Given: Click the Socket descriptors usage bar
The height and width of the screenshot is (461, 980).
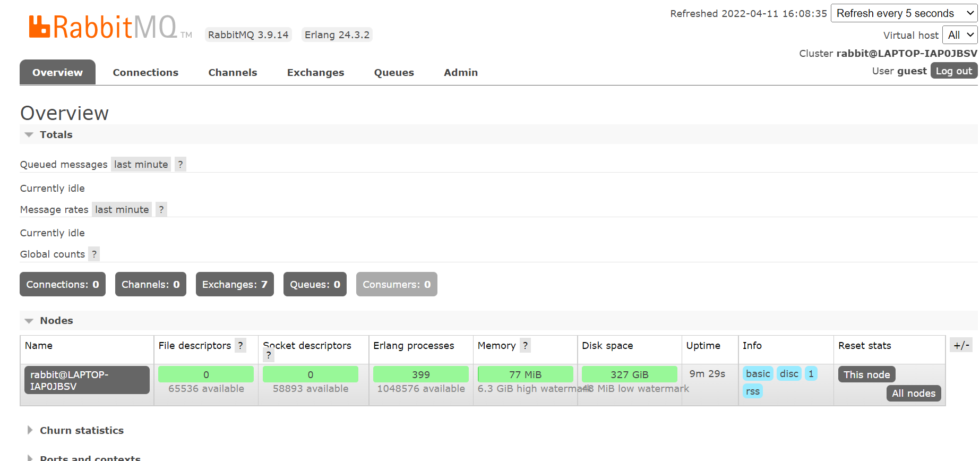Looking at the screenshot, I should tap(311, 374).
